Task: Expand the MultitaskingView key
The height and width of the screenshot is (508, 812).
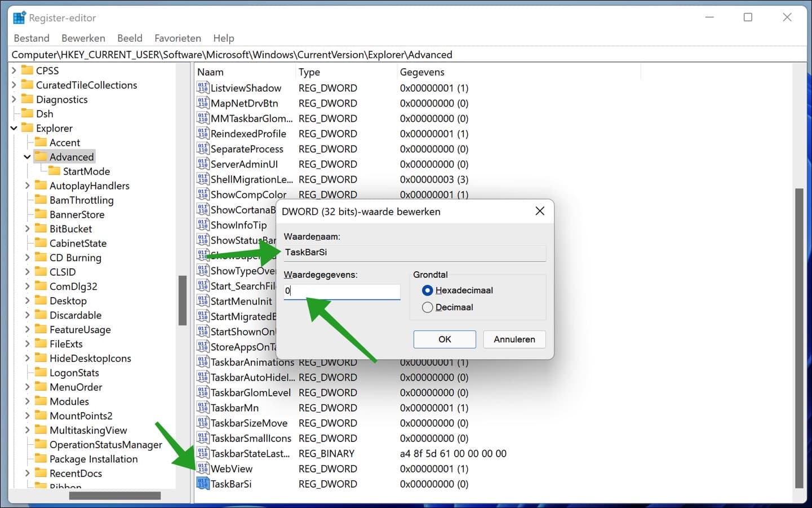Action: click(x=27, y=430)
